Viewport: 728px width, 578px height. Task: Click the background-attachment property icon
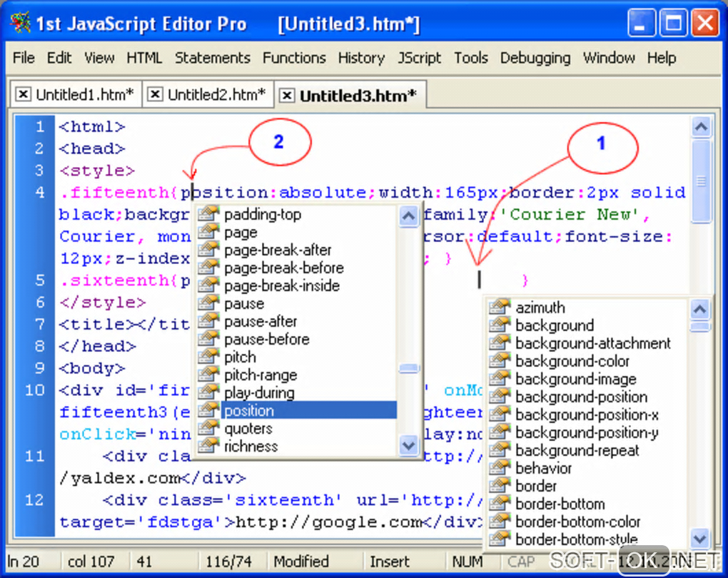click(x=500, y=343)
